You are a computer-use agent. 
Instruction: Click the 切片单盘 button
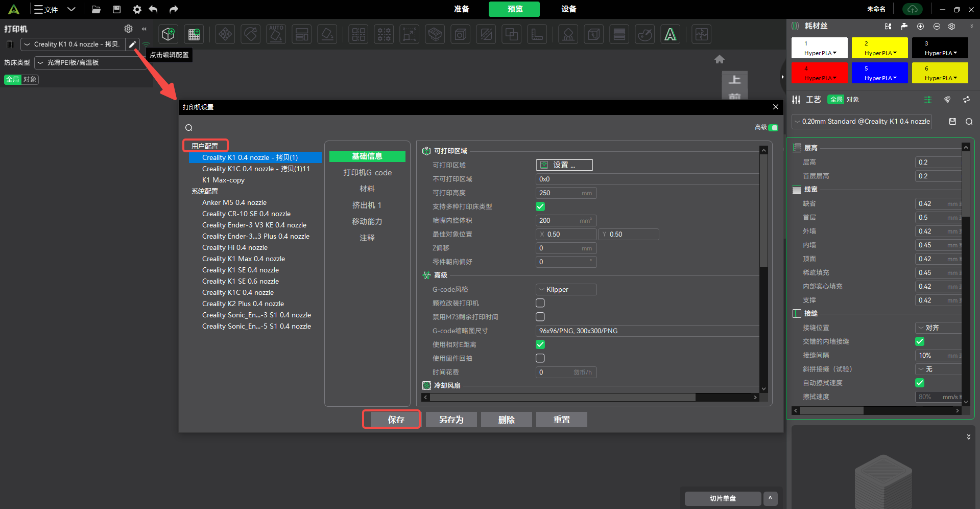pos(723,498)
